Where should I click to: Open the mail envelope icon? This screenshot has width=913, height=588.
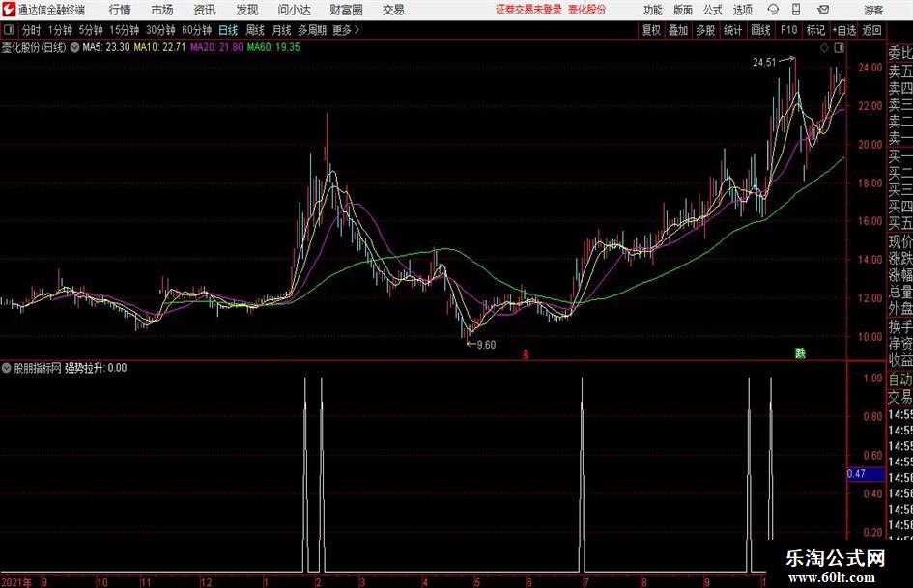click(x=823, y=10)
